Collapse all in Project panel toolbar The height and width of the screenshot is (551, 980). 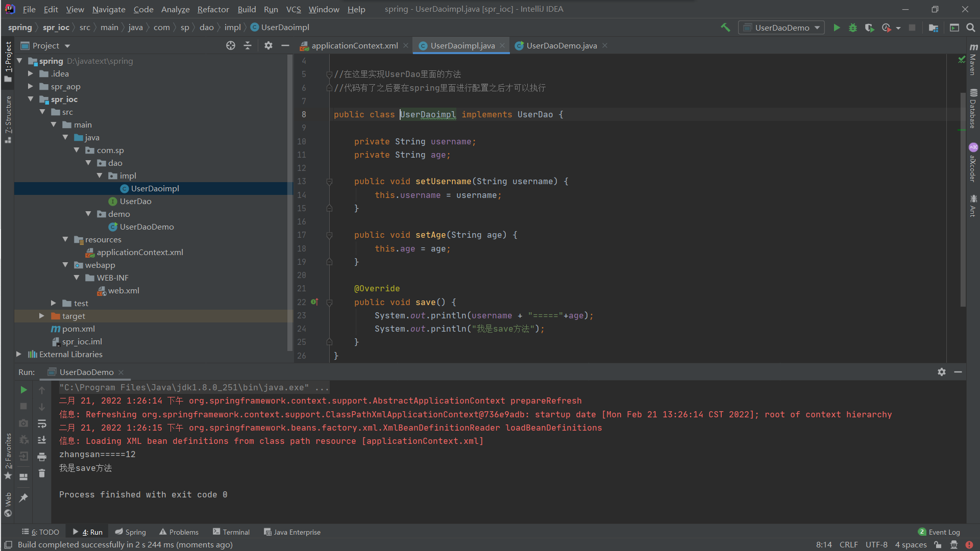[x=248, y=45]
